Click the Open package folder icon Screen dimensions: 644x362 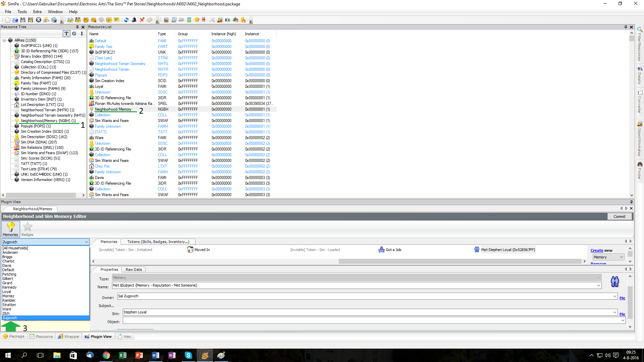15,20
